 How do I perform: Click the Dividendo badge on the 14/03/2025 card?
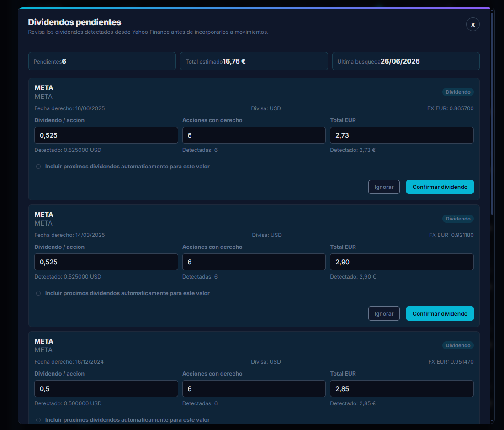click(458, 219)
